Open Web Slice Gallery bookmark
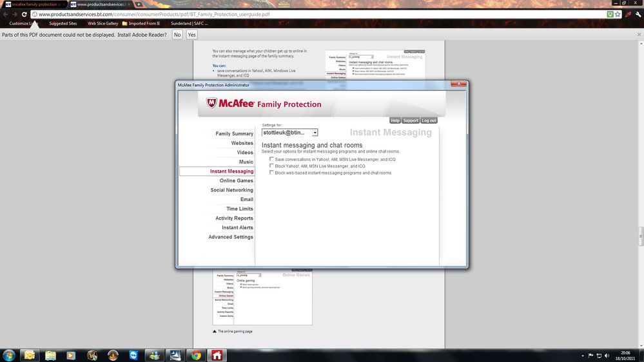 pyautogui.click(x=102, y=23)
